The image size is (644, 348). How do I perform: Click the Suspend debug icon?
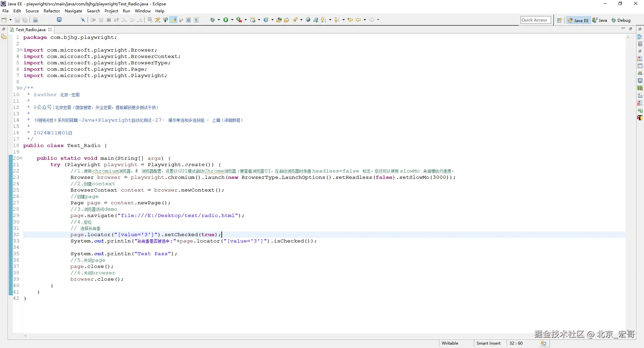(101, 20)
